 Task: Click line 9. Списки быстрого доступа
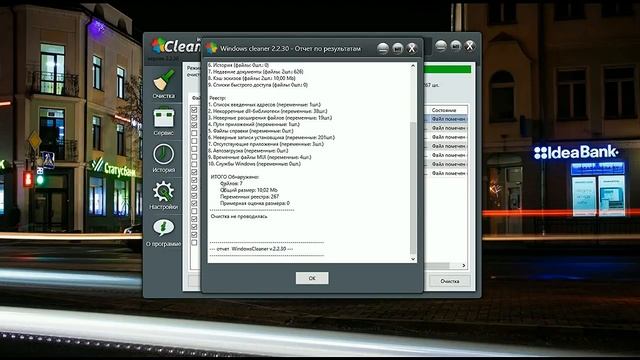258,85
